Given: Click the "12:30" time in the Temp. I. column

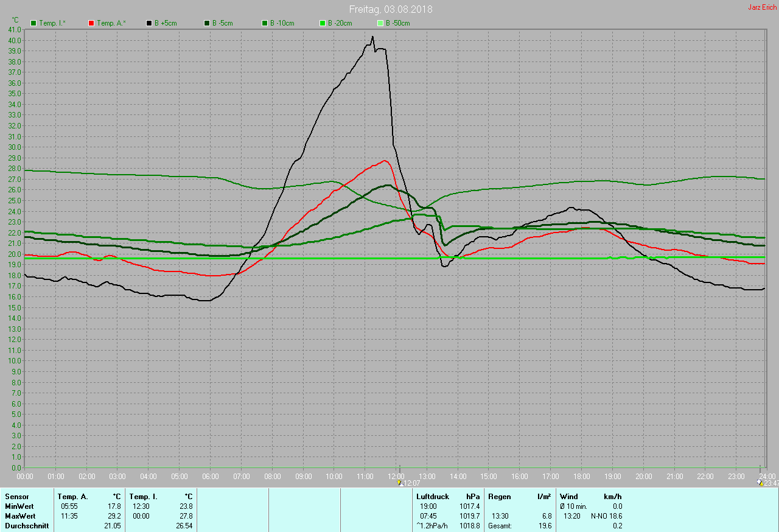Looking at the screenshot, I should pos(141,506).
